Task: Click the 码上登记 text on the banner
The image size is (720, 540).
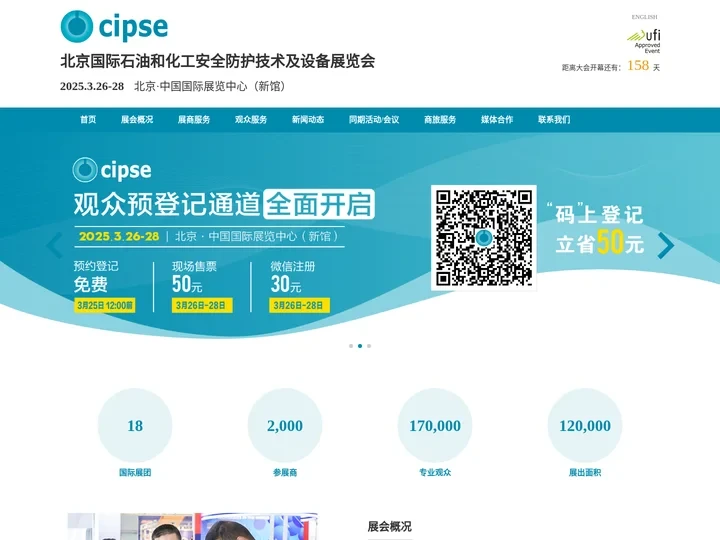Action: pyautogui.click(x=595, y=214)
